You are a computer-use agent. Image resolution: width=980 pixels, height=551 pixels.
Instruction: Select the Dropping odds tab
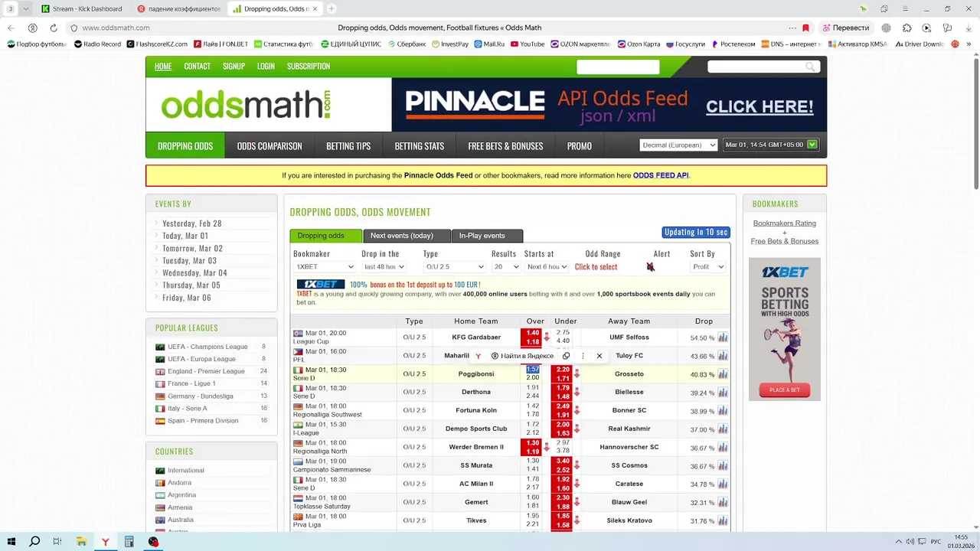[x=325, y=236]
